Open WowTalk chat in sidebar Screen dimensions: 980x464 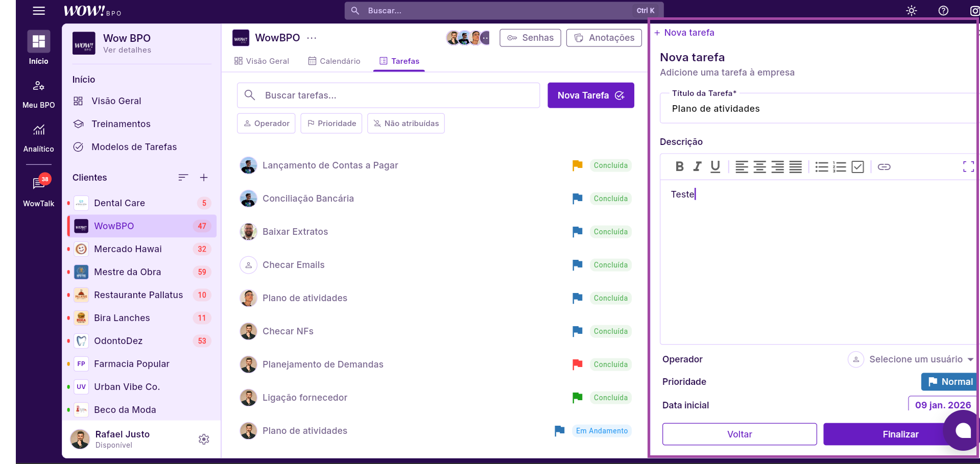tap(39, 190)
